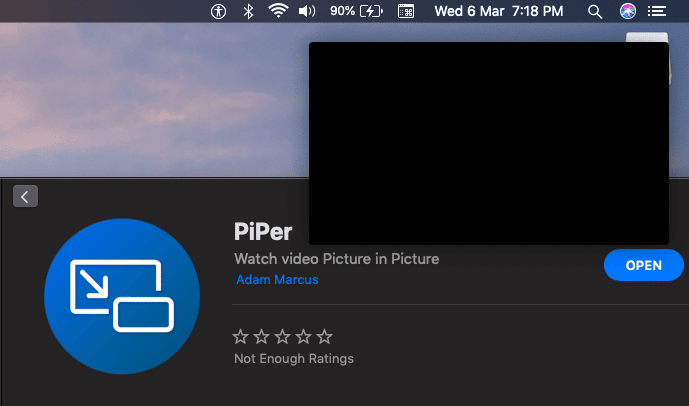Open Notification Centre list icon
This screenshot has height=406, width=689.
(657, 11)
